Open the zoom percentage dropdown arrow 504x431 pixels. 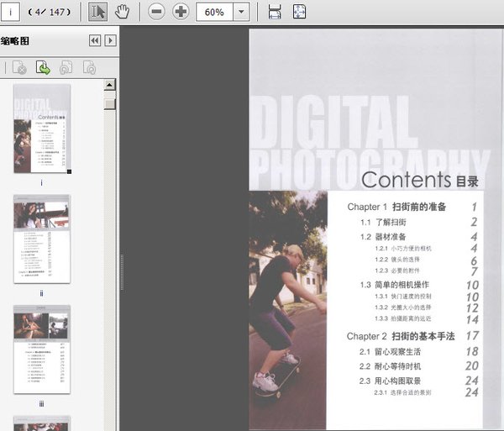(242, 12)
